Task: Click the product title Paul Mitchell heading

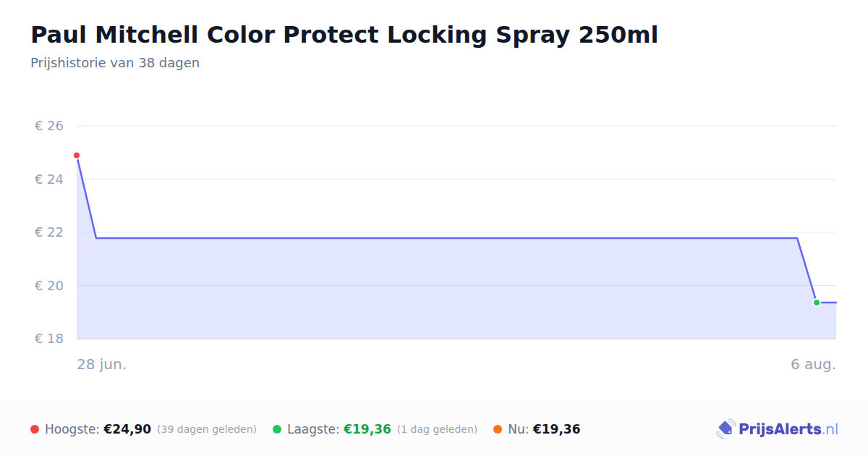Action: click(344, 35)
